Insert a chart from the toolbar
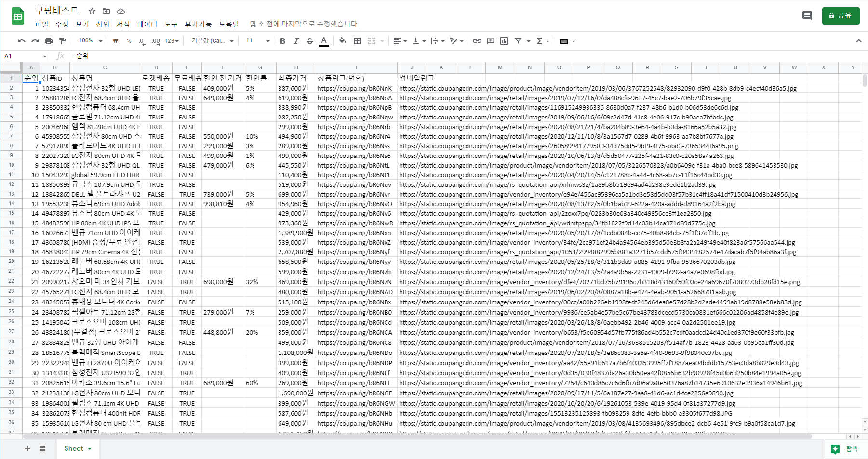The image size is (868, 459). (x=504, y=41)
